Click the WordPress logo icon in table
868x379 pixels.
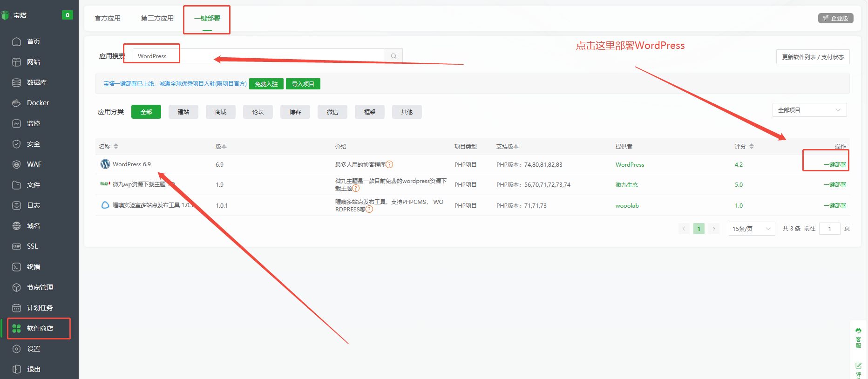pyautogui.click(x=105, y=164)
